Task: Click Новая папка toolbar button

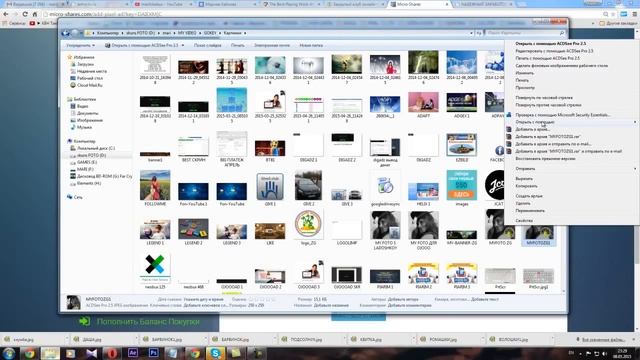Action: [x=311, y=45]
